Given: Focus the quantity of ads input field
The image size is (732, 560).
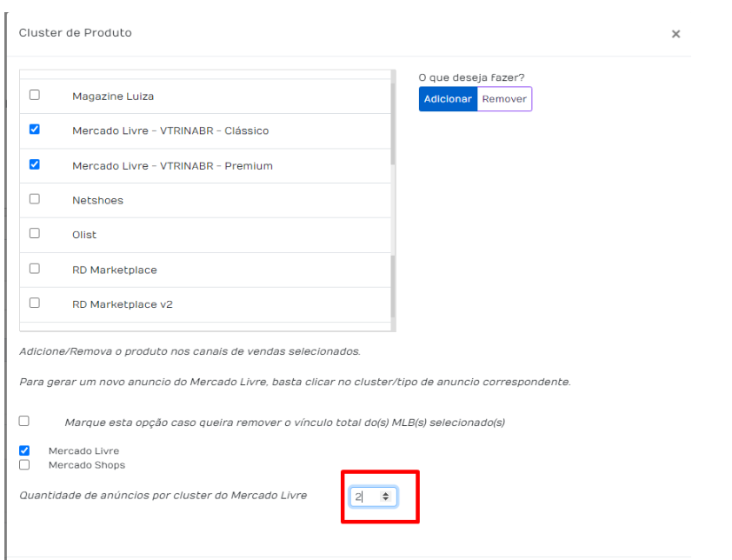Looking at the screenshot, I should point(374,497).
